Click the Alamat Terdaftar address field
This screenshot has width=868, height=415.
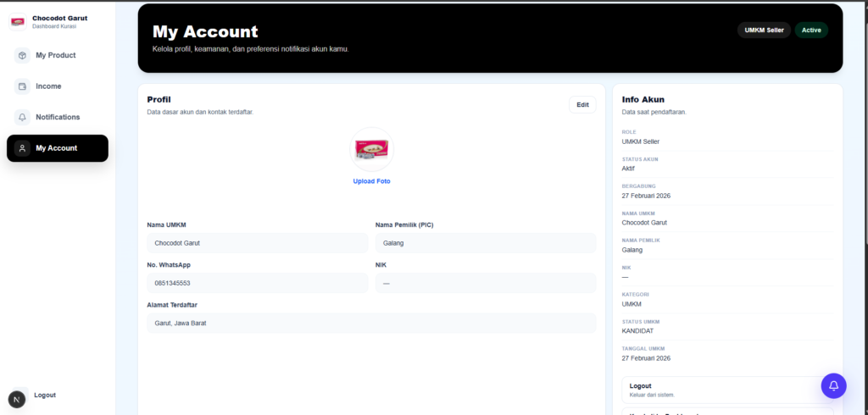pos(371,323)
